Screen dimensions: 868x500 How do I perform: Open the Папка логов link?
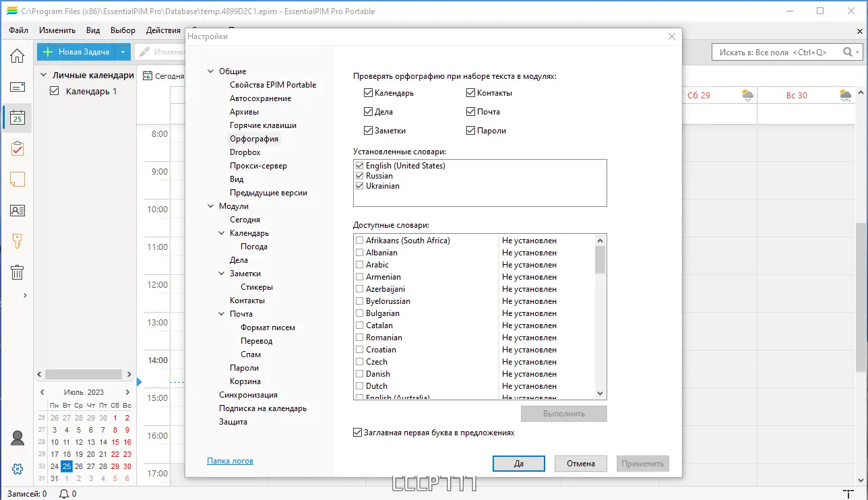pyautogui.click(x=230, y=461)
